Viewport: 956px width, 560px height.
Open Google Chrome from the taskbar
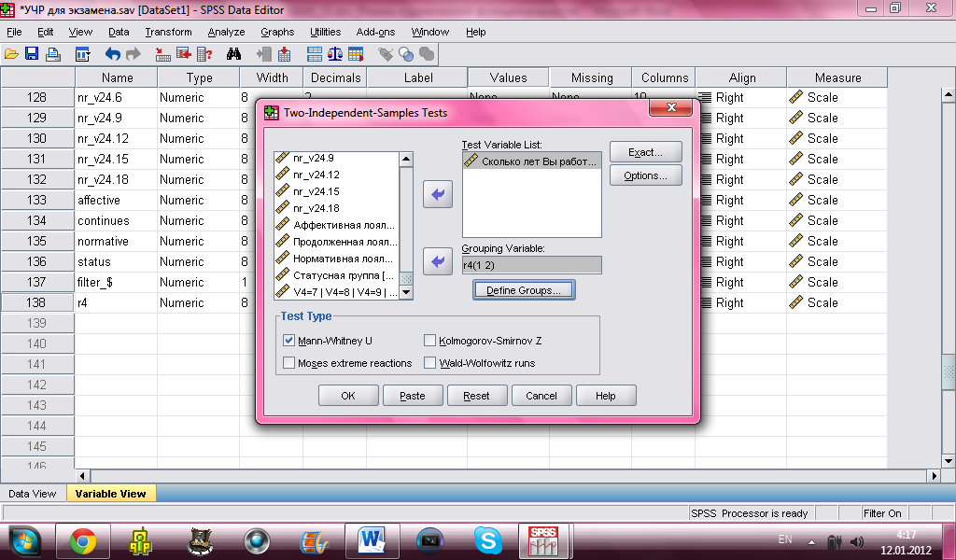[83, 540]
